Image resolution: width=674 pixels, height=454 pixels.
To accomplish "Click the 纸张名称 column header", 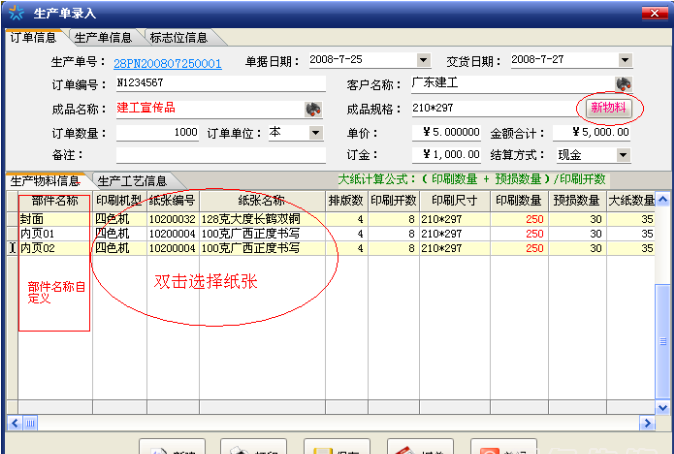I will 262,201.
